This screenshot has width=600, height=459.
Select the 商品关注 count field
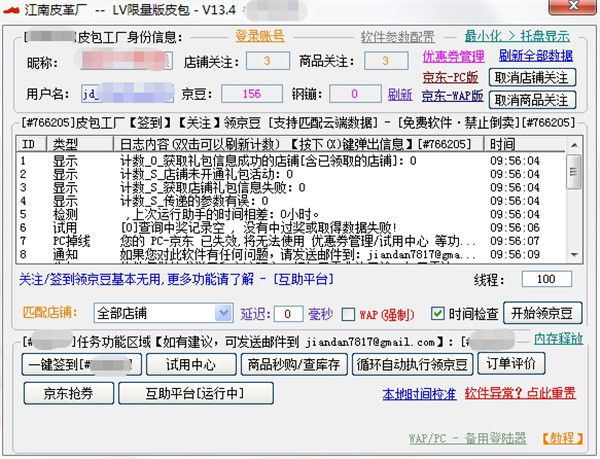coord(386,61)
